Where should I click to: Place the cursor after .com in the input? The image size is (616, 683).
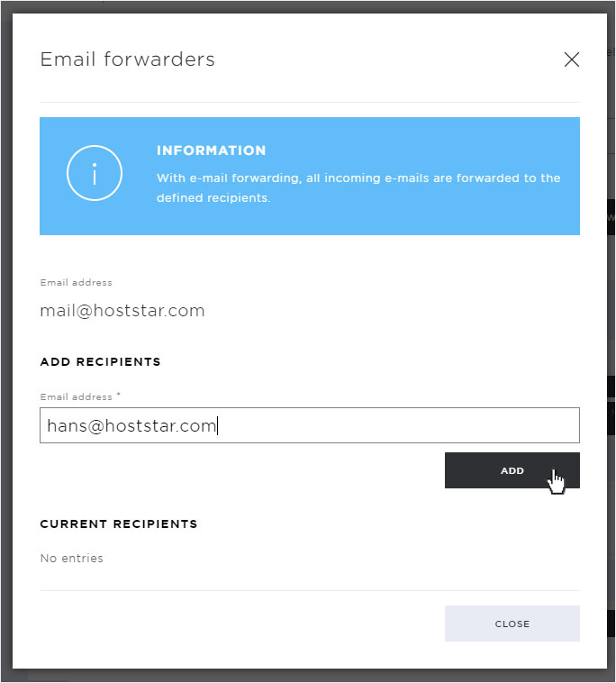pos(217,425)
